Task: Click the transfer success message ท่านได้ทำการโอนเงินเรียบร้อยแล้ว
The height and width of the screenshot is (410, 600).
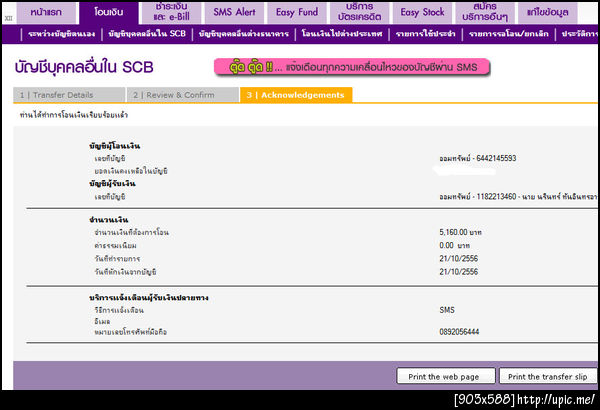Action: [x=74, y=115]
